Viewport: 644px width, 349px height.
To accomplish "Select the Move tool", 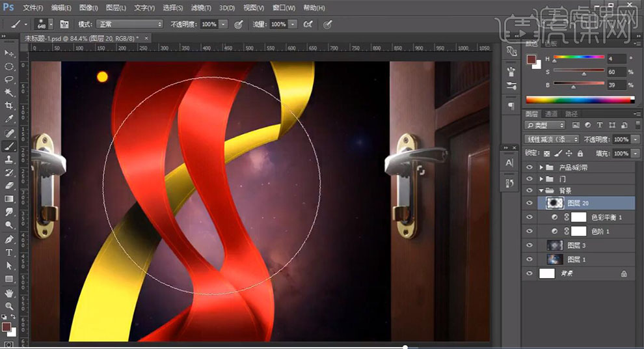I will point(9,53).
